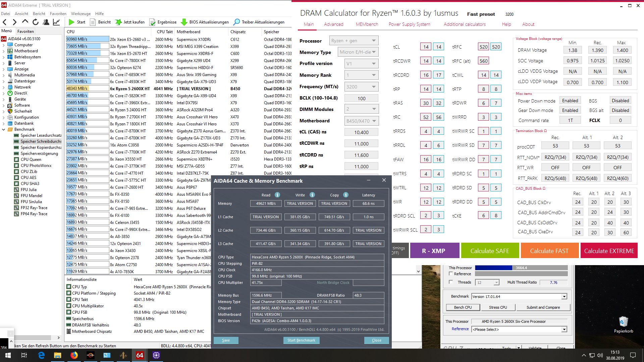Open the Benchmark version dropdown
Image resolution: width=644 pixels, height=362 pixels.
(x=564, y=297)
